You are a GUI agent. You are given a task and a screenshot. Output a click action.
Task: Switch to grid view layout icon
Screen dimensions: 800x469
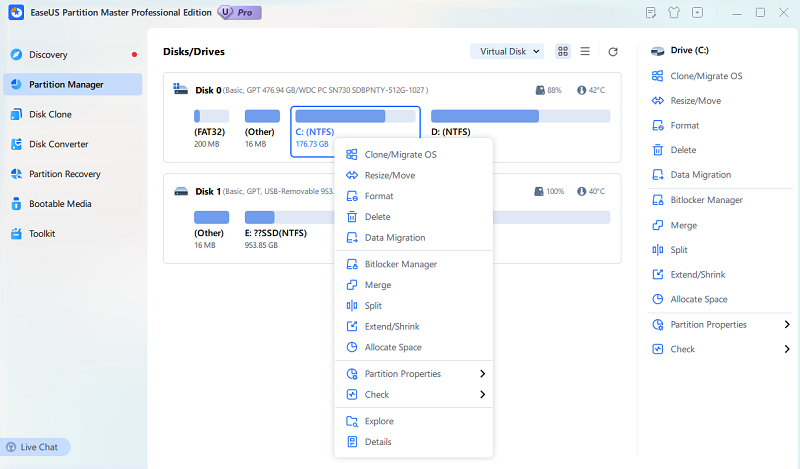563,51
